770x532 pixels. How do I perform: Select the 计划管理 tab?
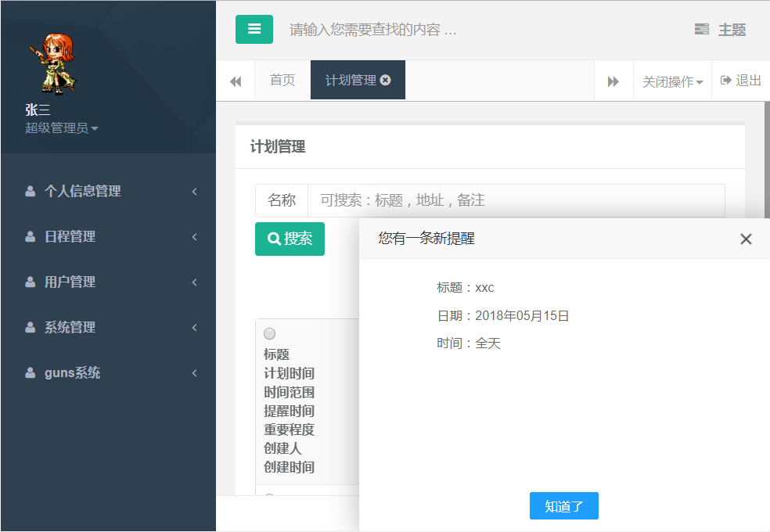point(358,80)
